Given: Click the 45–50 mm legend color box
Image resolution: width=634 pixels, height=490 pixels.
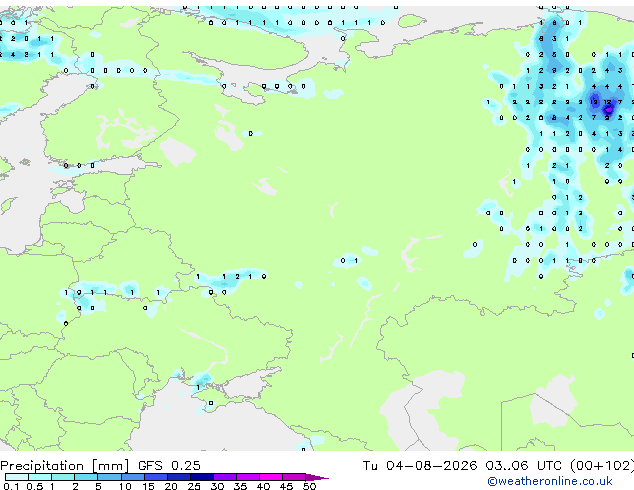Looking at the screenshot, I should point(294,477).
